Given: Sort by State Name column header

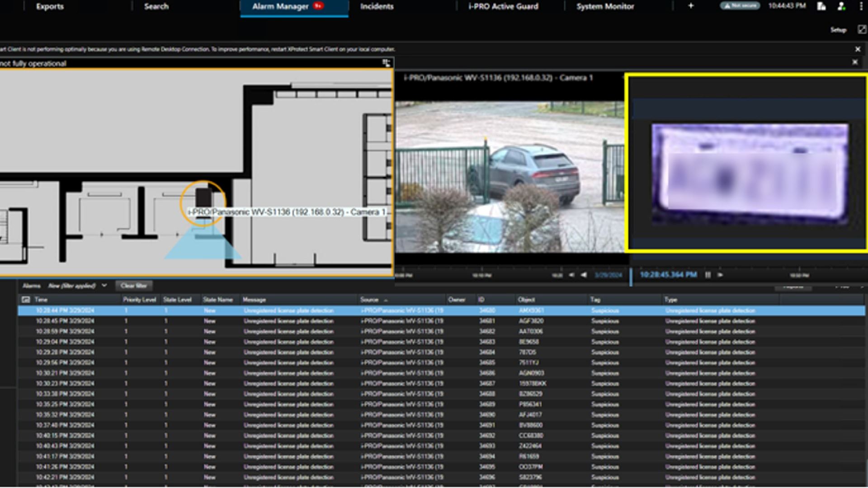Looking at the screenshot, I should [x=218, y=300].
